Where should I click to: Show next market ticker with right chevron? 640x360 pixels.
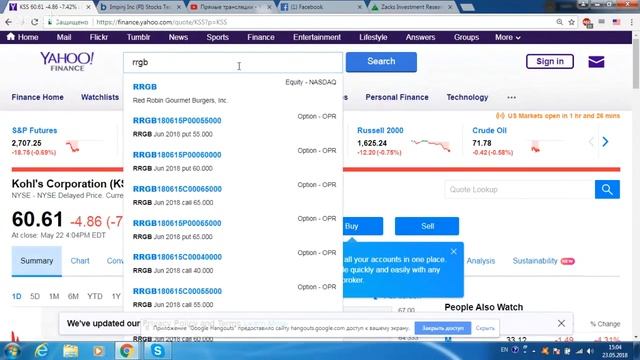605,142
